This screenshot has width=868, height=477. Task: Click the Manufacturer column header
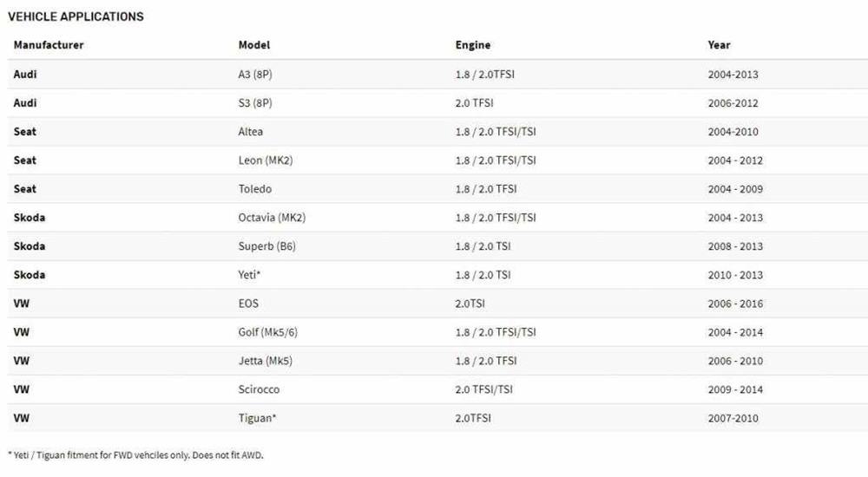pos(48,45)
